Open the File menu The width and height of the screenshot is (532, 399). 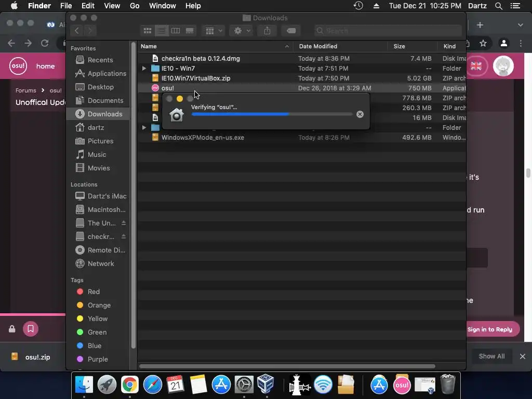click(x=66, y=6)
